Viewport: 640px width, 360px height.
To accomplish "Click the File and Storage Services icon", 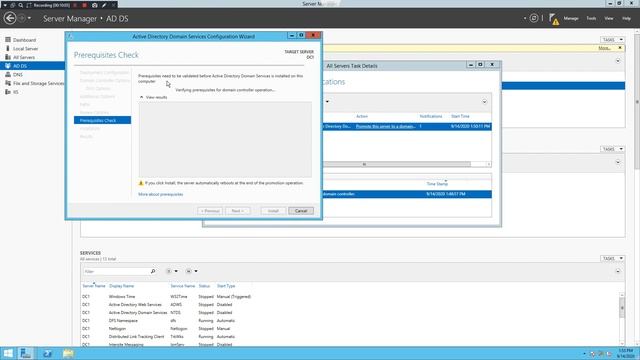I will point(8,83).
